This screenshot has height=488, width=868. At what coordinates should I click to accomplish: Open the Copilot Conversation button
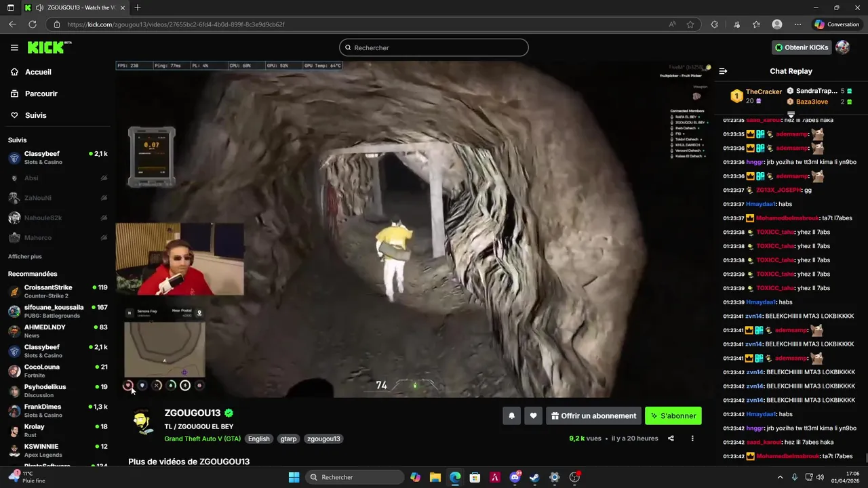coord(837,24)
